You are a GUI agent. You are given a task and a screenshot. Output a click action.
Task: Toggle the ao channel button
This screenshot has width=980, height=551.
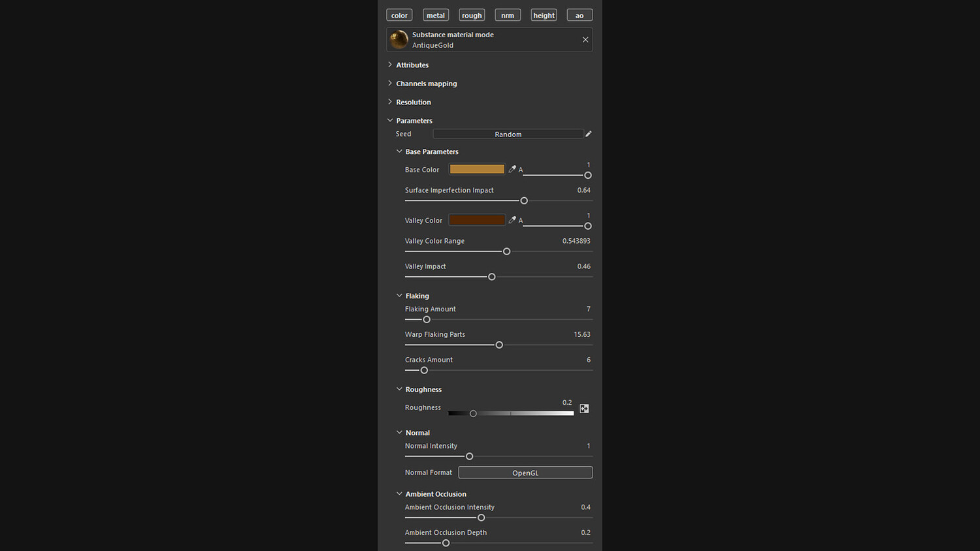(580, 15)
